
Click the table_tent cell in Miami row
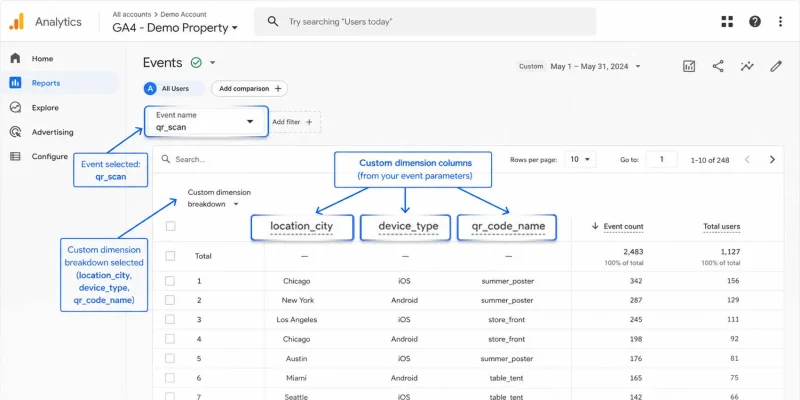pyautogui.click(x=506, y=378)
